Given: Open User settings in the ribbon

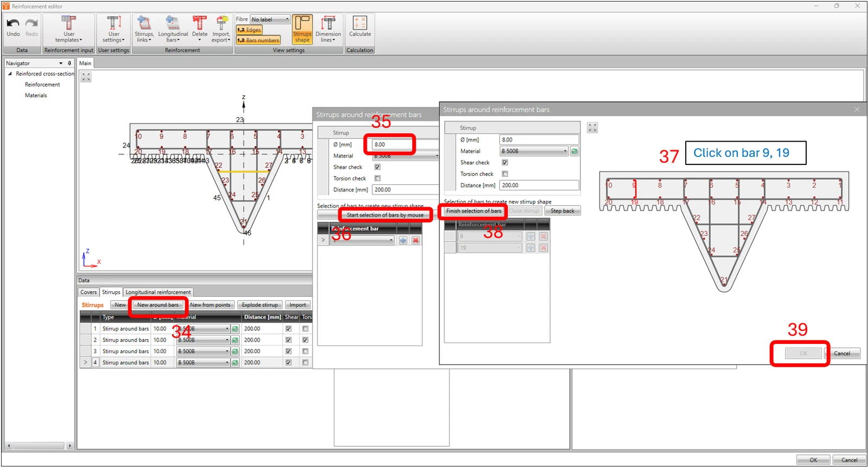Looking at the screenshot, I should coord(113,29).
